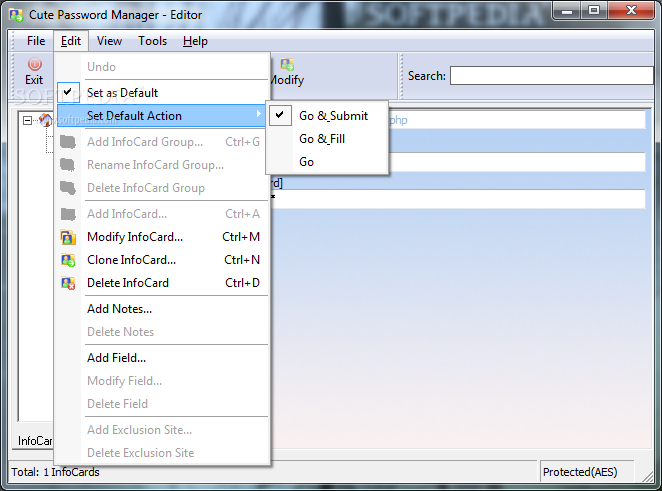Click the Cute Password Manager title bar icon
662x491 pixels.
pos(16,15)
